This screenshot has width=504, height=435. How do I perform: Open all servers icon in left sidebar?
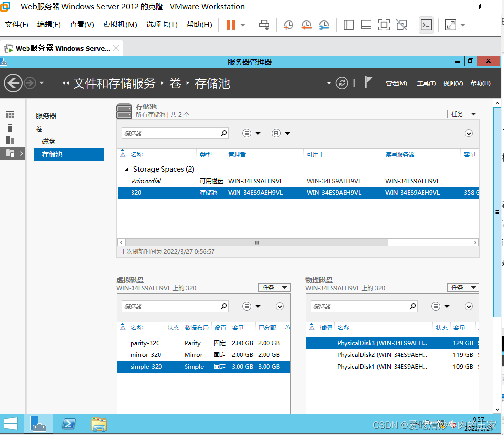click(x=10, y=140)
